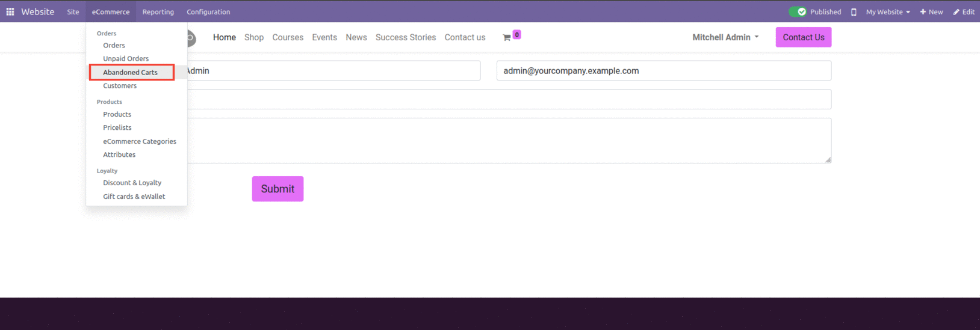This screenshot has height=330, width=980.
Task: Click the textarea resize grip handle
Action: 828,160
